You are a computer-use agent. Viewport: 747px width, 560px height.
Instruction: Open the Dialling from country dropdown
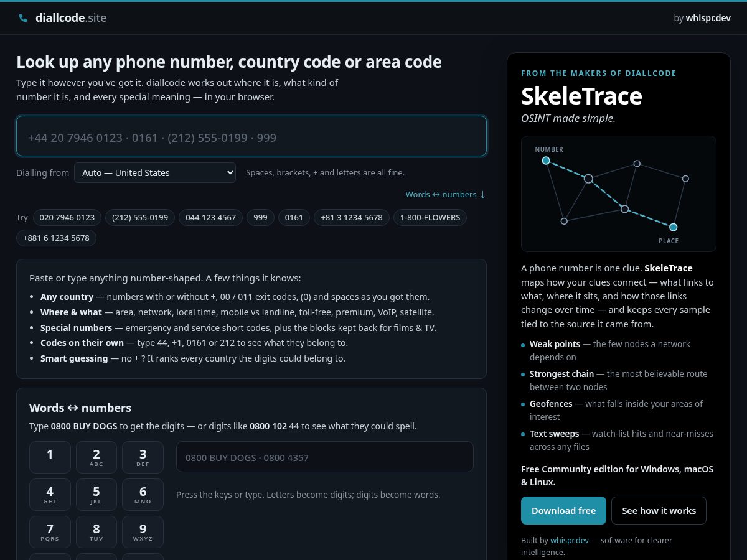[x=155, y=173]
